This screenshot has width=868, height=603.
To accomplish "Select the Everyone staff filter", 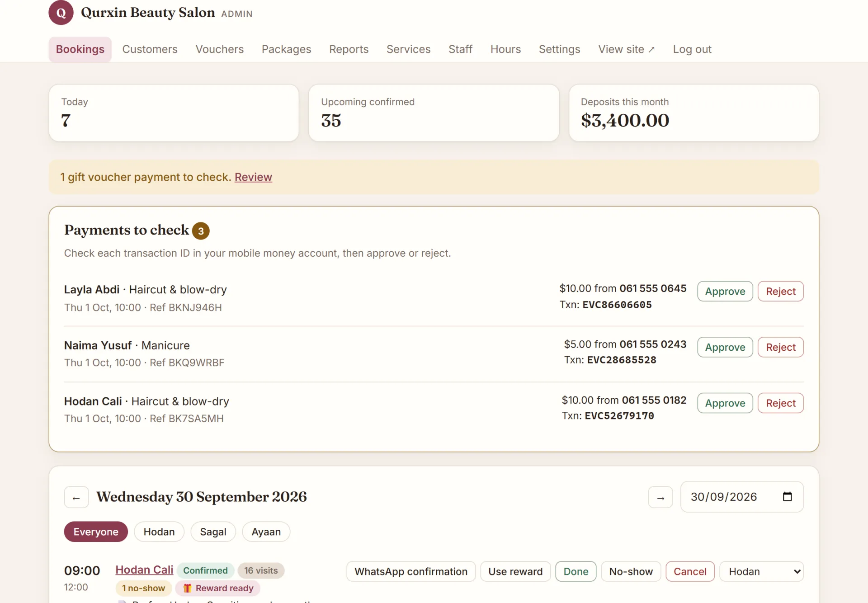I will (96, 532).
